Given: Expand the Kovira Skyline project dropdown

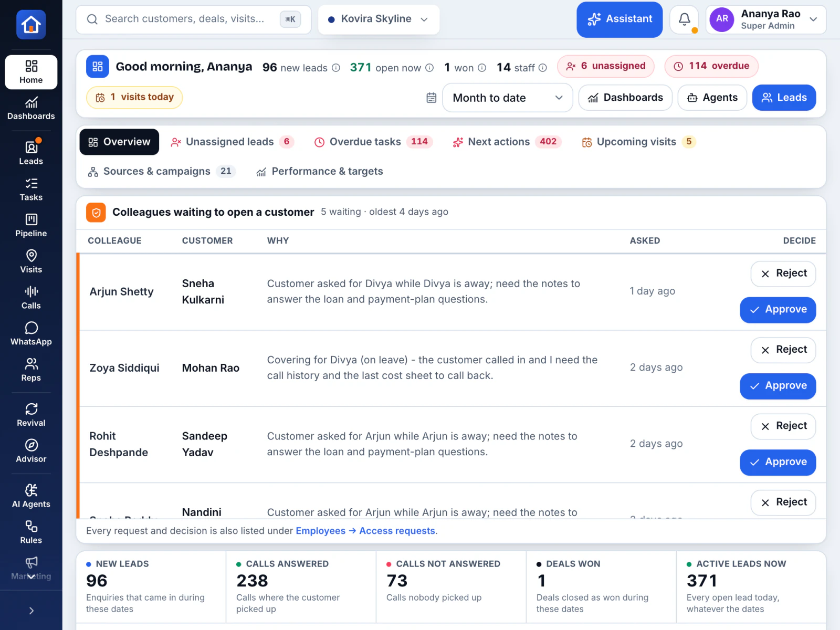Looking at the screenshot, I should click(379, 19).
